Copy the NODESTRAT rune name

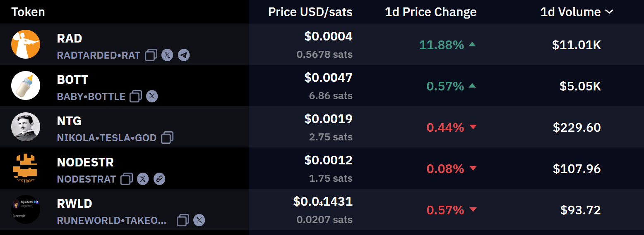click(x=127, y=179)
